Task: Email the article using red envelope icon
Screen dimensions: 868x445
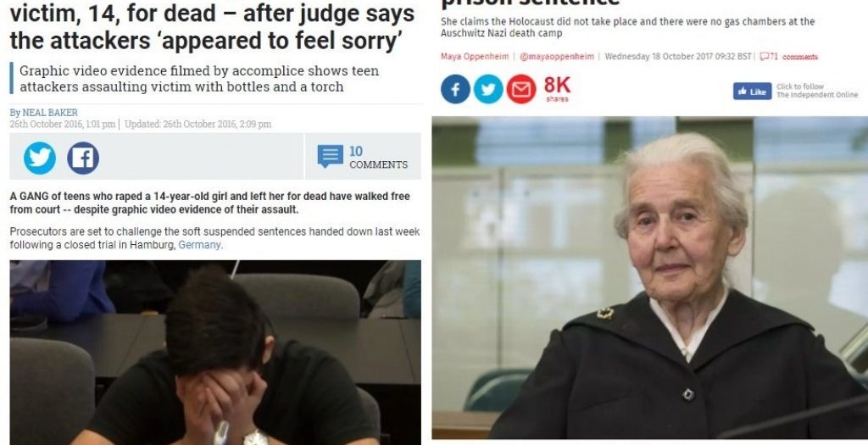Action: pyautogui.click(x=521, y=90)
